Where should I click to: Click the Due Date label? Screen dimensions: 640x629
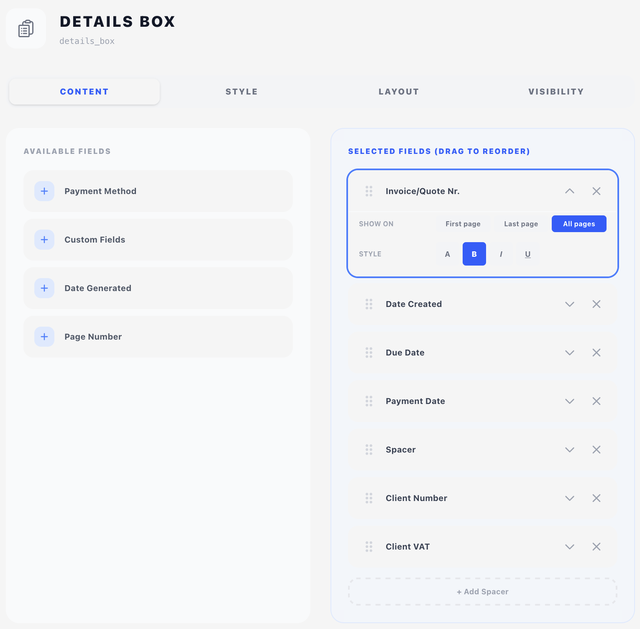click(x=405, y=353)
